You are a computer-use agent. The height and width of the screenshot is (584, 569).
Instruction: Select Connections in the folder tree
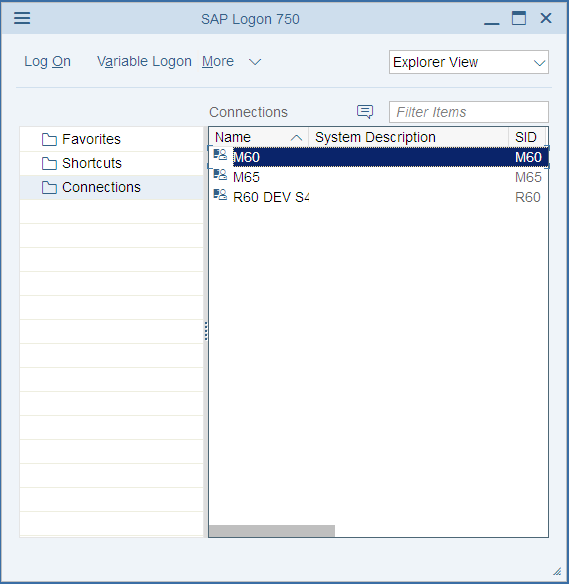pos(111,187)
